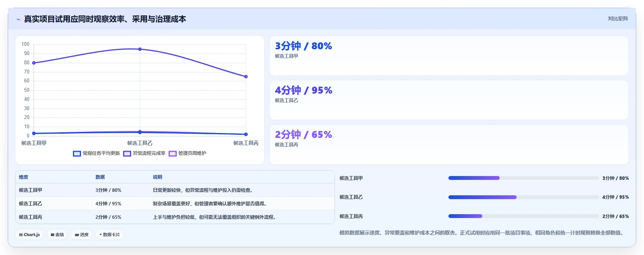Click the 候选工具乙 peak point at 95
This screenshot has width=644, height=255.
[140, 49]
